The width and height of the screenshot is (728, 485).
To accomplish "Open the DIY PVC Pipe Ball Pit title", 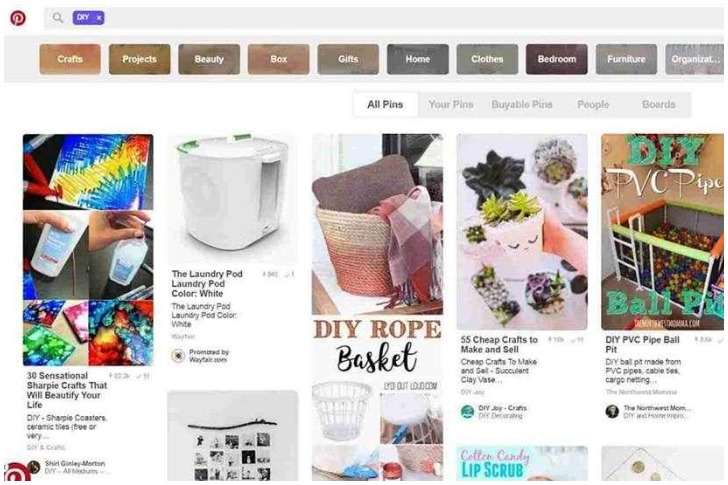I will click(x=643, y=344).
